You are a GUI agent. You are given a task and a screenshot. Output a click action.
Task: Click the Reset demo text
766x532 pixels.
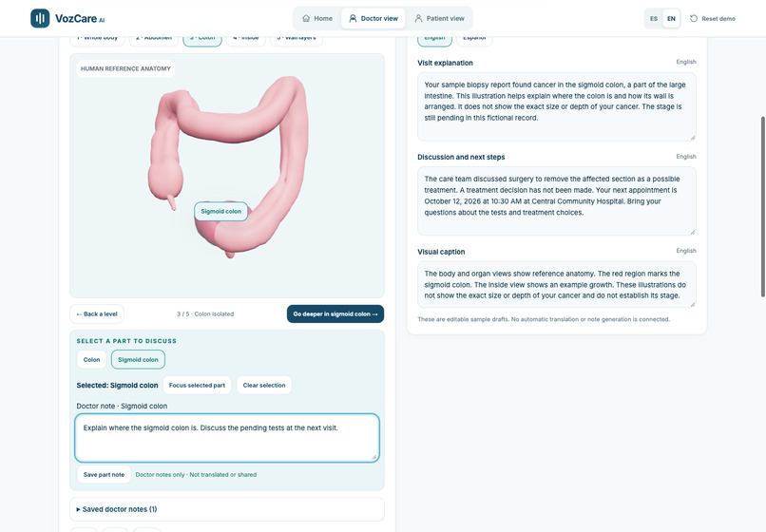tap(718, 19)
